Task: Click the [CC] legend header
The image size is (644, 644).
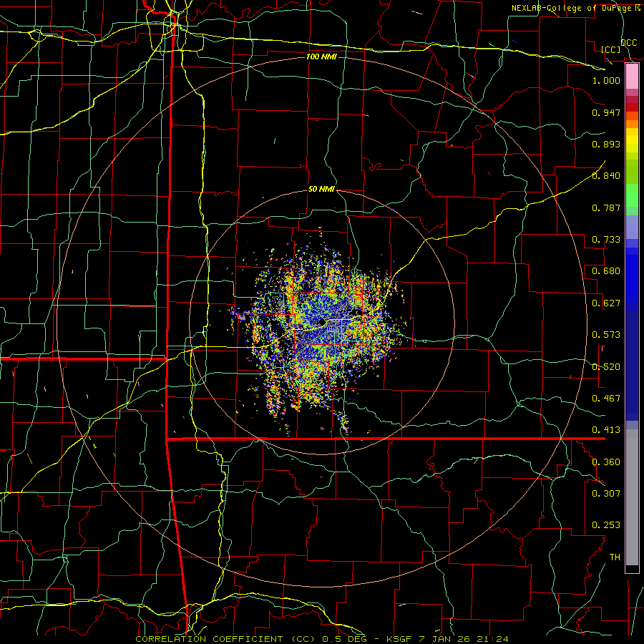Action: coord(611,49)
